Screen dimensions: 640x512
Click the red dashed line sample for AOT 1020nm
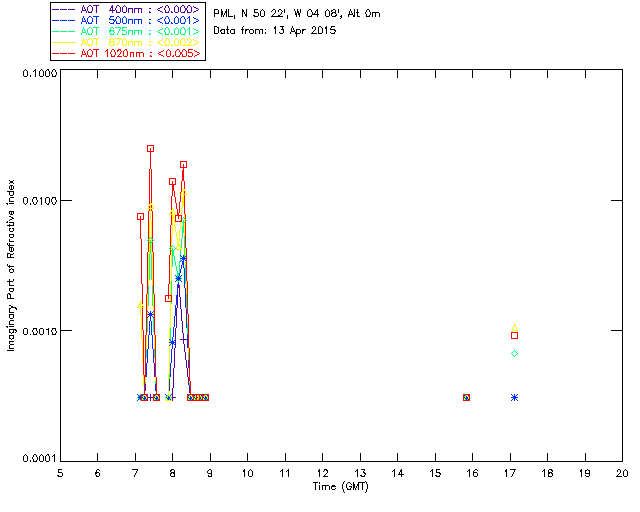point(64,53)
